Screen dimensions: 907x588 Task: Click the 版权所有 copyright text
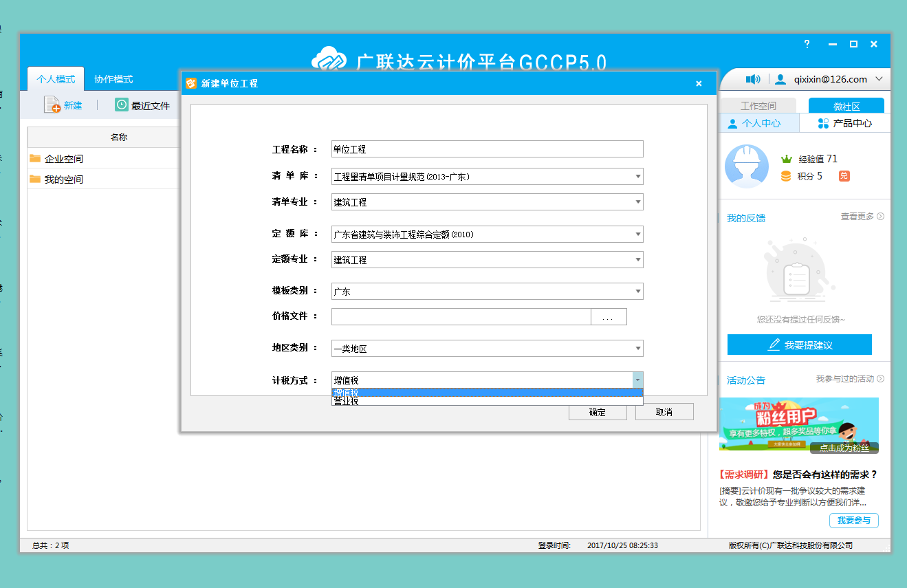790,545
